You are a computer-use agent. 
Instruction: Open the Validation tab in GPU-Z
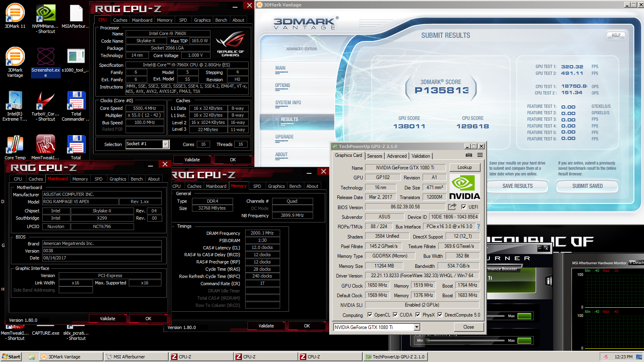point(421,156)
